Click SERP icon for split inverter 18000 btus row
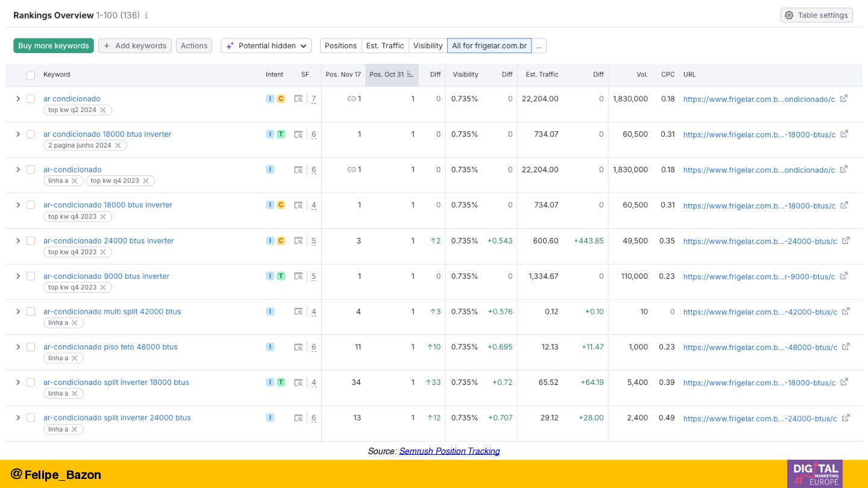 point(298,383)
